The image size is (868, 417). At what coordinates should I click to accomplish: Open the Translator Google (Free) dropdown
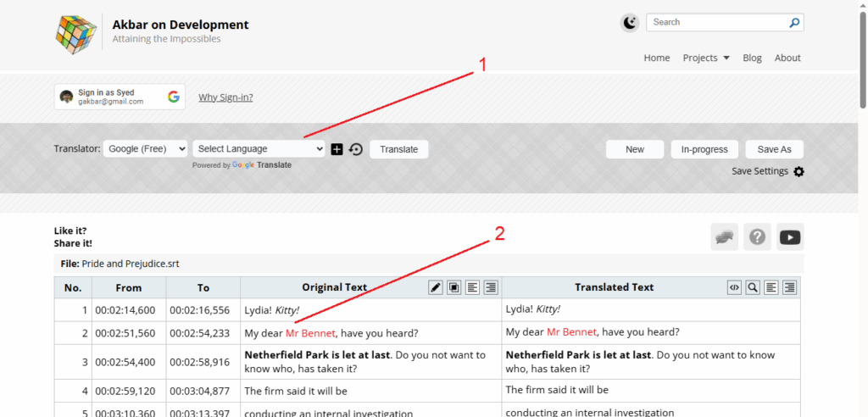point(146,149)
